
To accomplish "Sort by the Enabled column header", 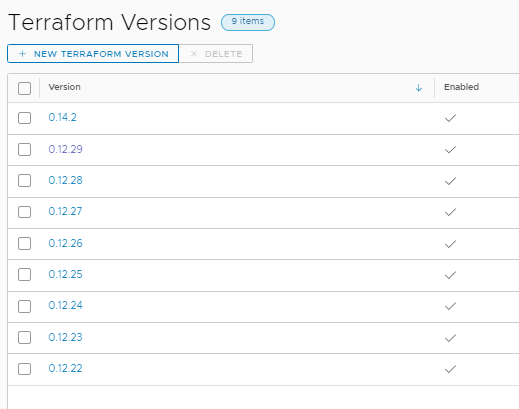I will pyautogui.click(x=461, y=87).
